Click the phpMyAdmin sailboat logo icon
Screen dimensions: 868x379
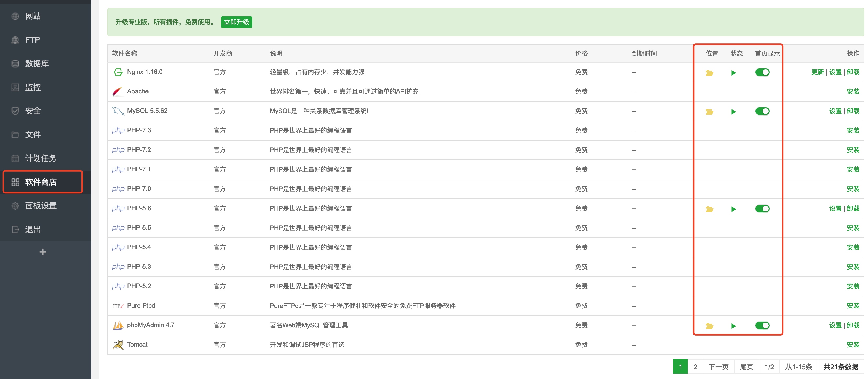118,325
